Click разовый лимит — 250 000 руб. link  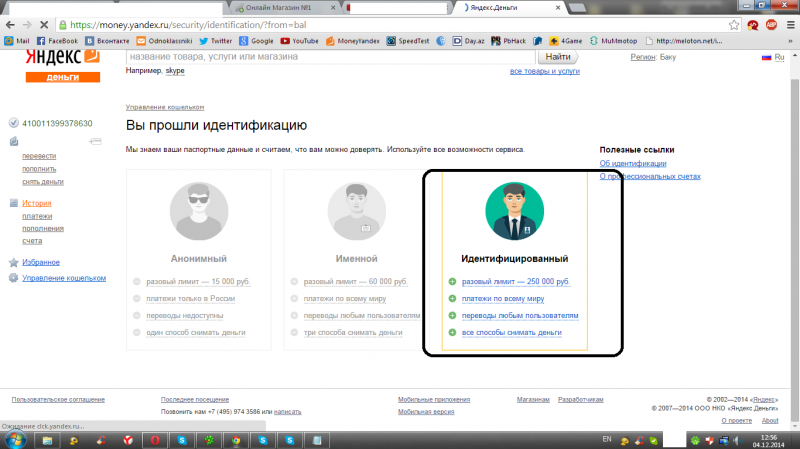click(x=516, y=282)
